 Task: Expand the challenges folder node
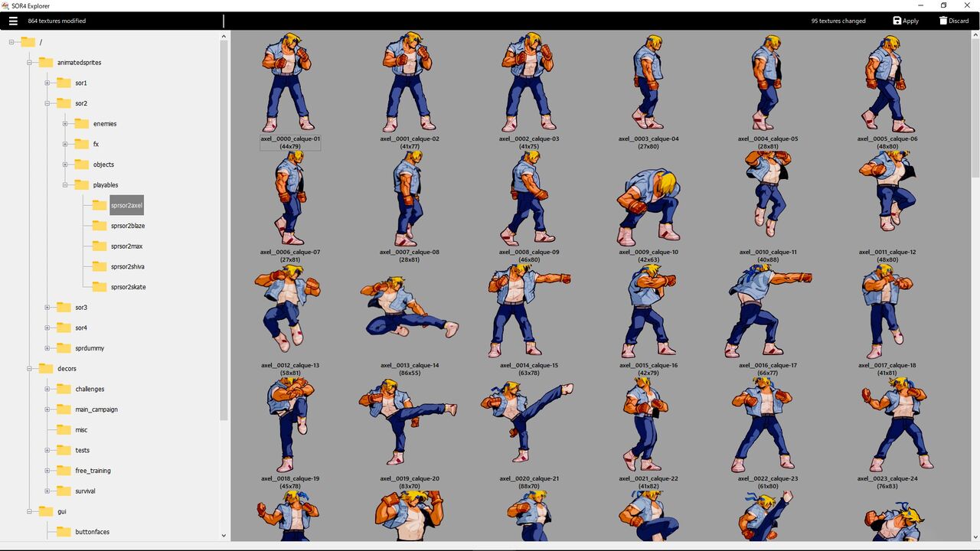[x=47, y=389]
